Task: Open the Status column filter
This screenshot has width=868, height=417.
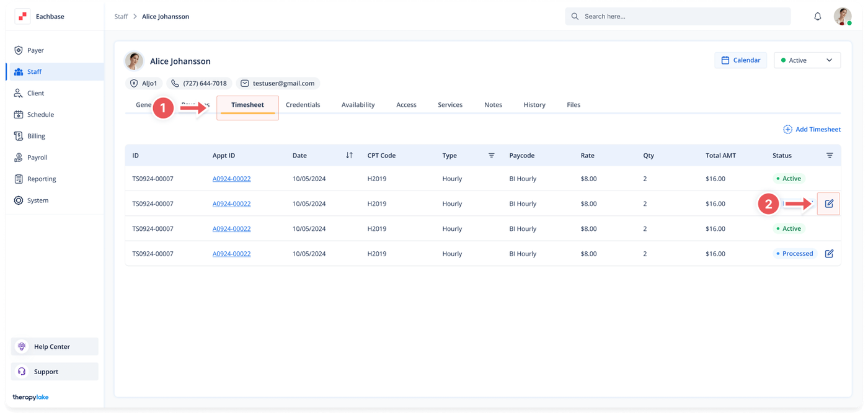Action: [x=829, y=155]
